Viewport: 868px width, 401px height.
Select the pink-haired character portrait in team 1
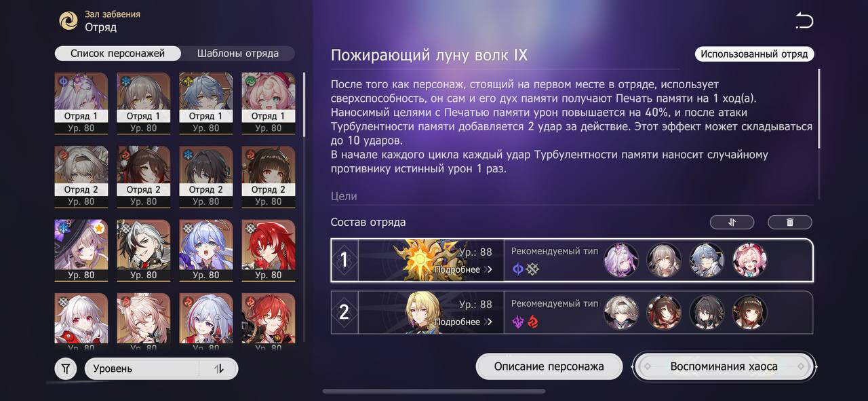click(x=749, y=260)
